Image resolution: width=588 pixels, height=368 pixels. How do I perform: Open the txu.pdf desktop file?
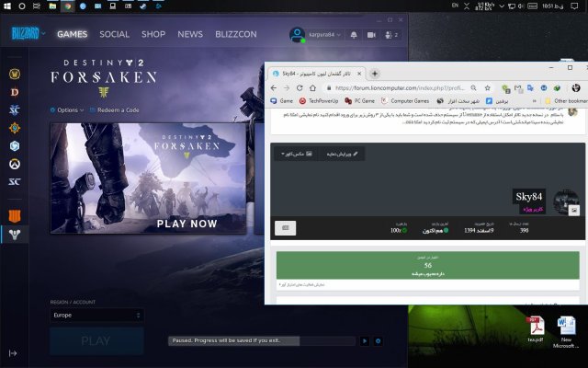pos(536,329)
